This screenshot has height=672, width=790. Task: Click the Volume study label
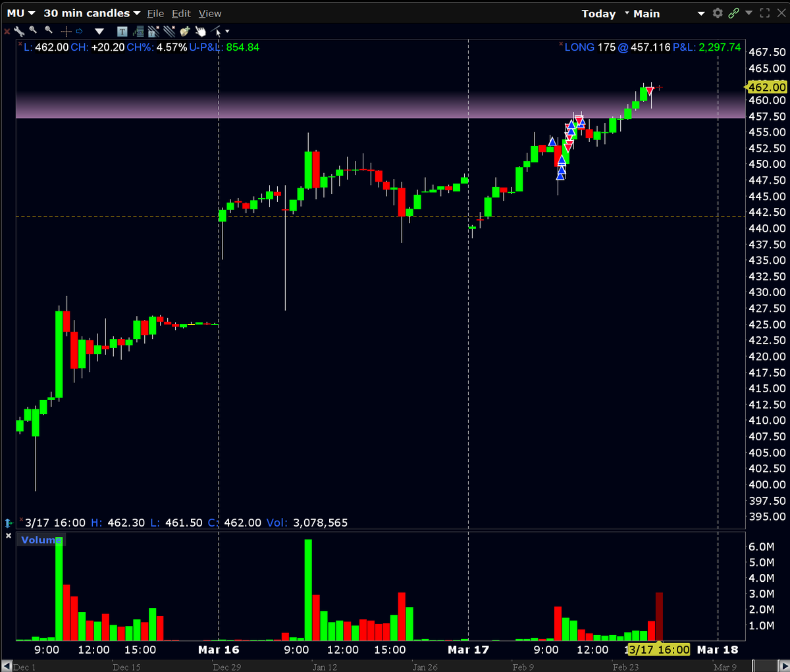(x=41, y=540)
